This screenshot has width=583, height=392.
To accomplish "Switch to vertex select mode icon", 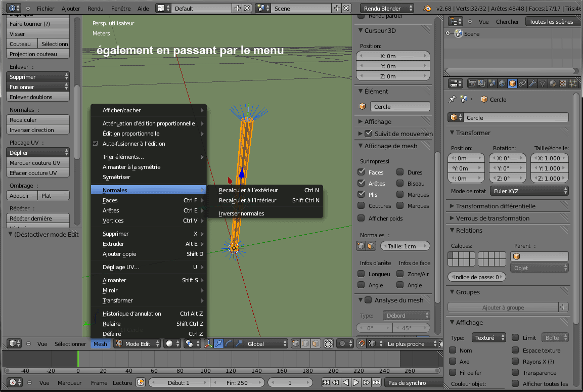I will coord(296,343).
